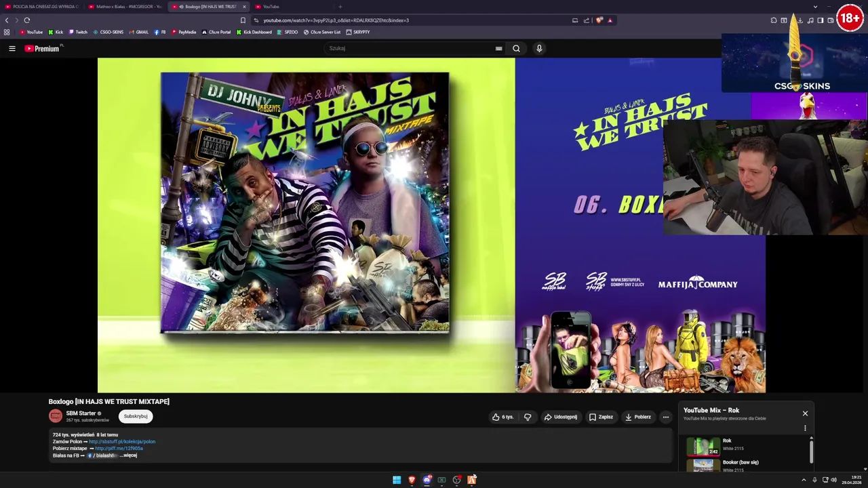Open Brave browser from taskbar
868x488 pixels.
(x=412, y=480)
